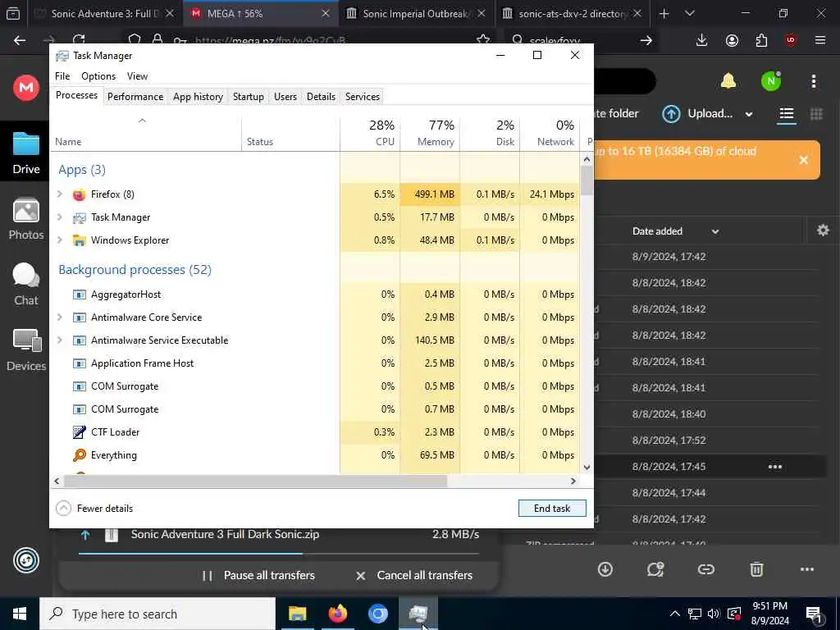Click the transfers circular icon in MEGA sidebar
The width and height of the screenshot is (840, 630).
25,560
